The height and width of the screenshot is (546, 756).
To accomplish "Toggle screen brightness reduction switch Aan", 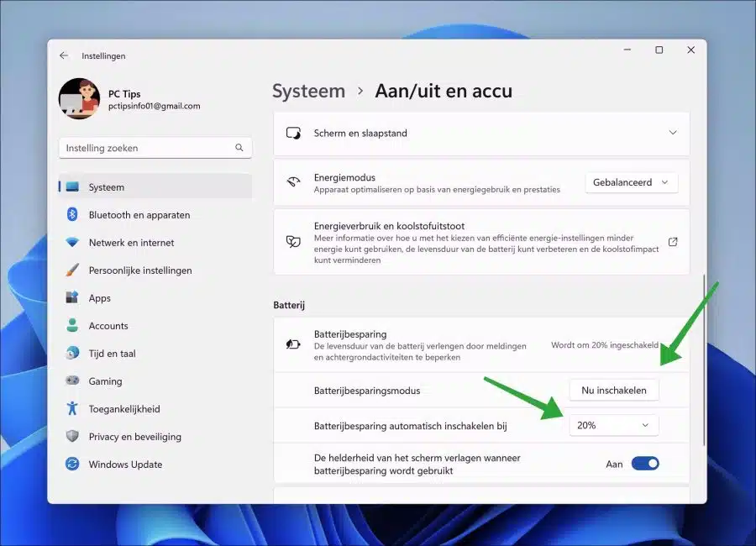I will coord(645,464).
